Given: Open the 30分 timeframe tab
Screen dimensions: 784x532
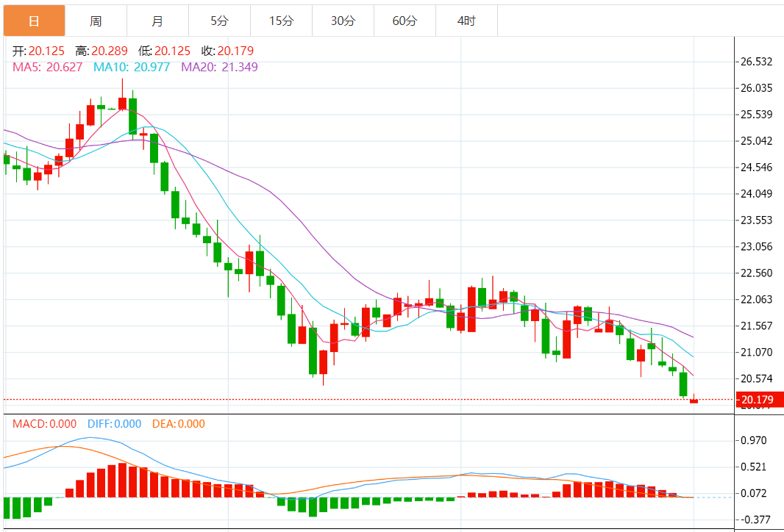Looking at the screenshot, I should [x=343, y=21].
